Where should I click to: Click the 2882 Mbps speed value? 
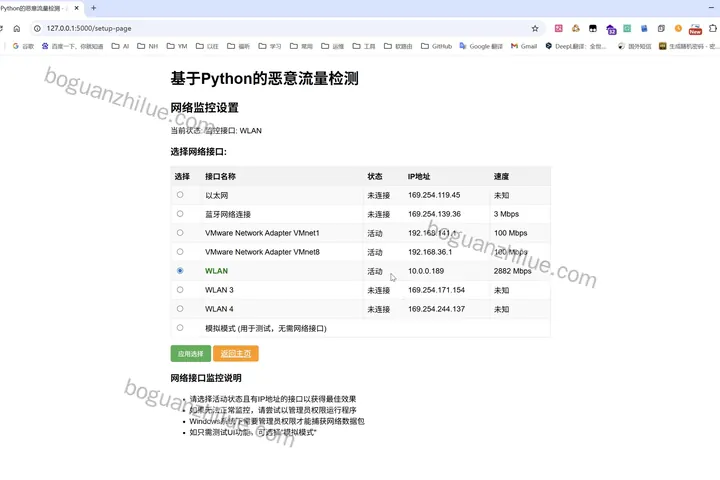pyautogui.click(x=512, y=271)
